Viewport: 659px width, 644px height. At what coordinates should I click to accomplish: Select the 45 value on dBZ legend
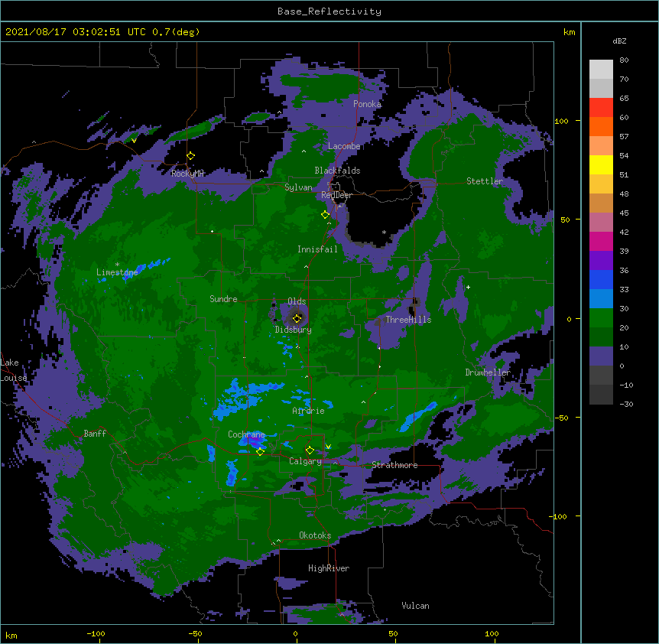[x=624, y=213]
